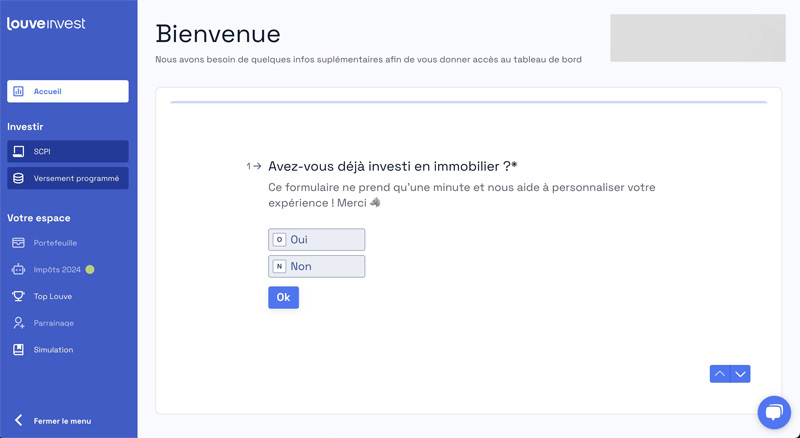Go to next question with down arrow
Image resolution: width=800 pixels, height=438 pixels.
pyautogui.click(x=740, y=374)
